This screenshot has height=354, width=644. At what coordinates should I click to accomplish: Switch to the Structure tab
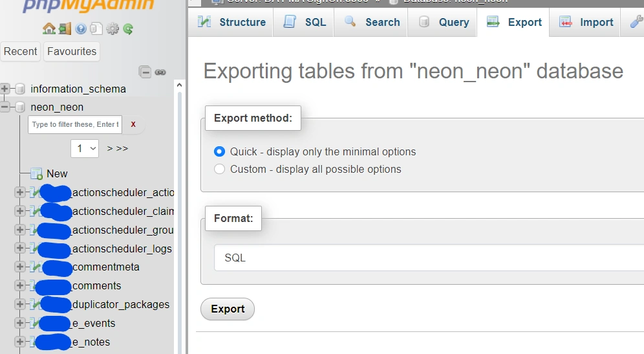231,22
